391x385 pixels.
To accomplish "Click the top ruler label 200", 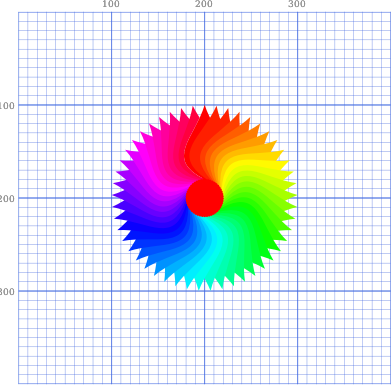I will tap(204, 4).
